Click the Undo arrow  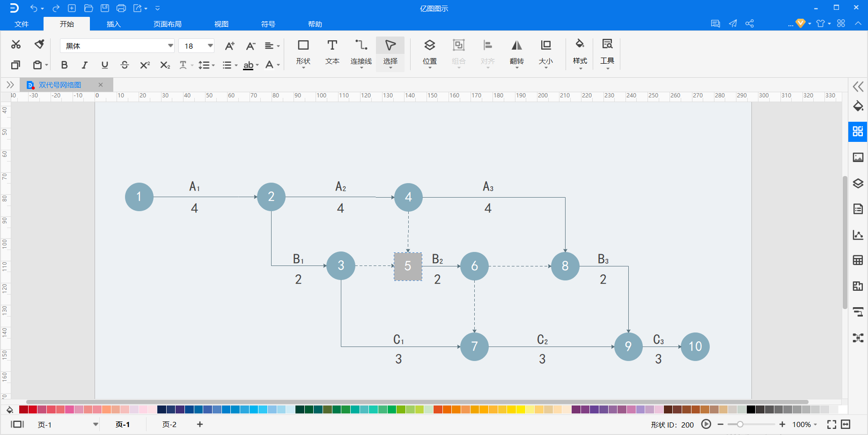34,8
